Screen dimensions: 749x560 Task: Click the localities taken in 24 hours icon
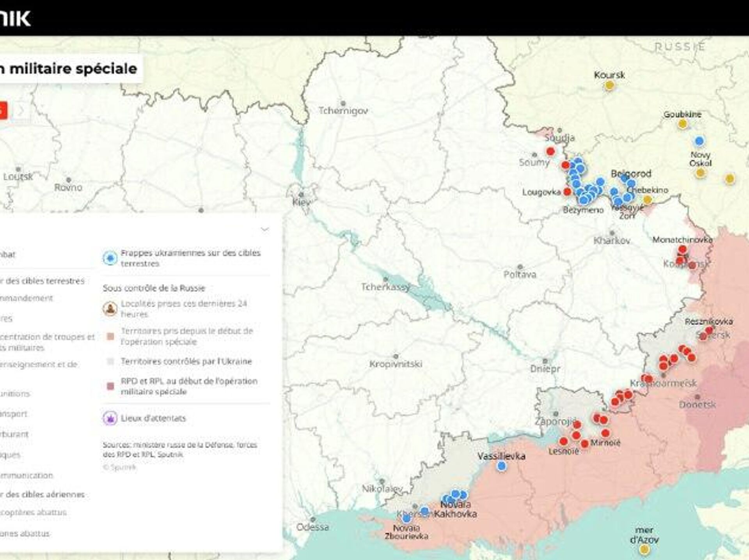tap(110, 309)
